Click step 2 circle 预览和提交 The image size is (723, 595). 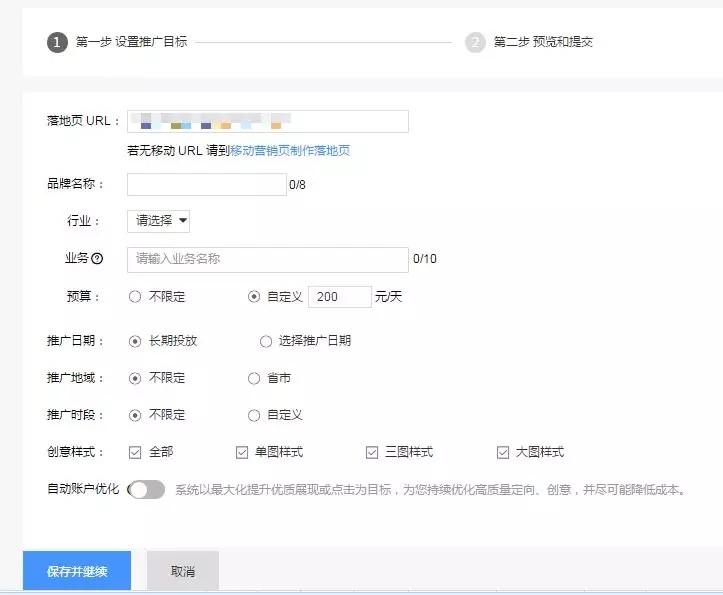[x=475, y=42]
